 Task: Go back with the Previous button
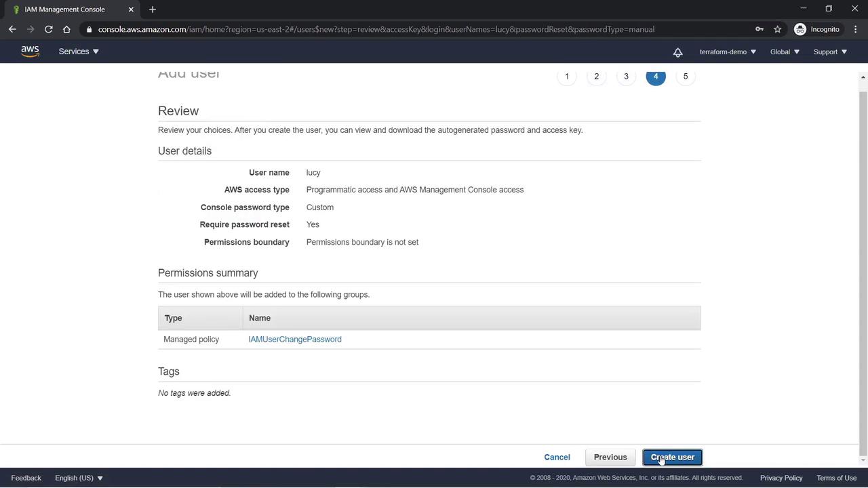610,457
